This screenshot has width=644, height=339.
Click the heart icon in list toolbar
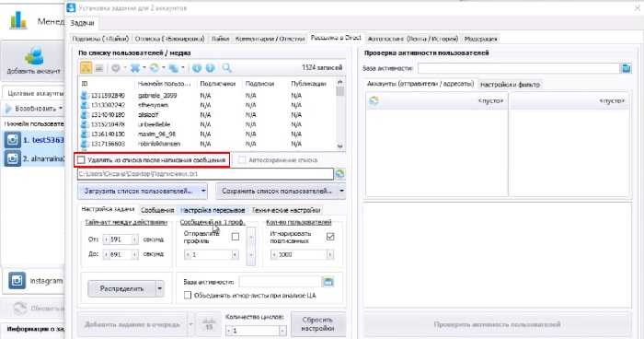pyautogui.click(x=116, y=68)
